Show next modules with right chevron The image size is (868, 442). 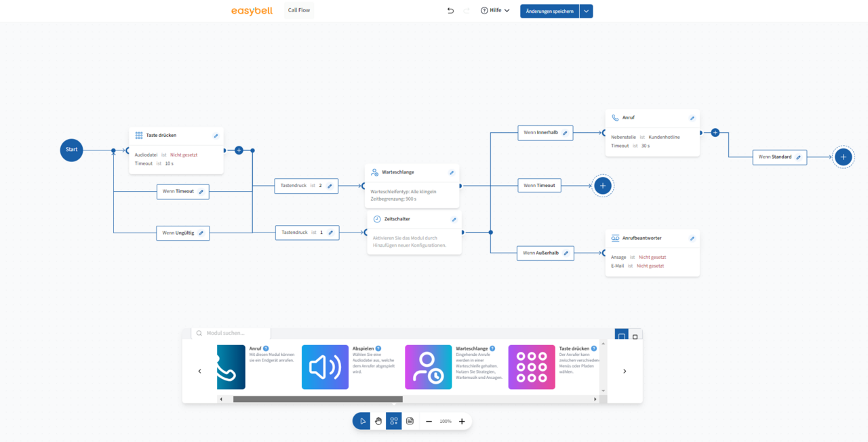pos(625,371)
